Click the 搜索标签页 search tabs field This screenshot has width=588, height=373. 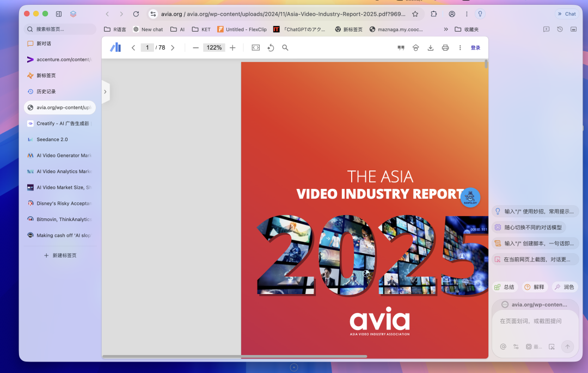click(60, 29)
